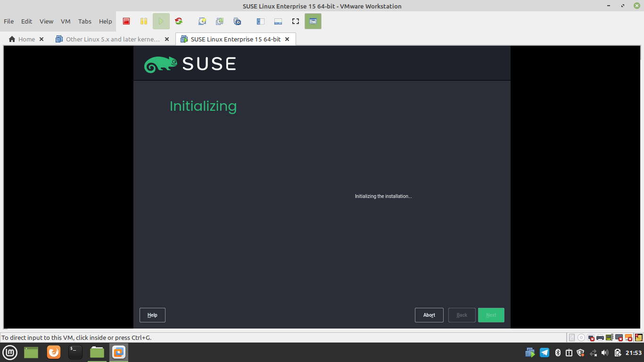Take a snapshot of this virtual machine
The image size is (644, 362).
pyautogui.click(x=202, y=21)
